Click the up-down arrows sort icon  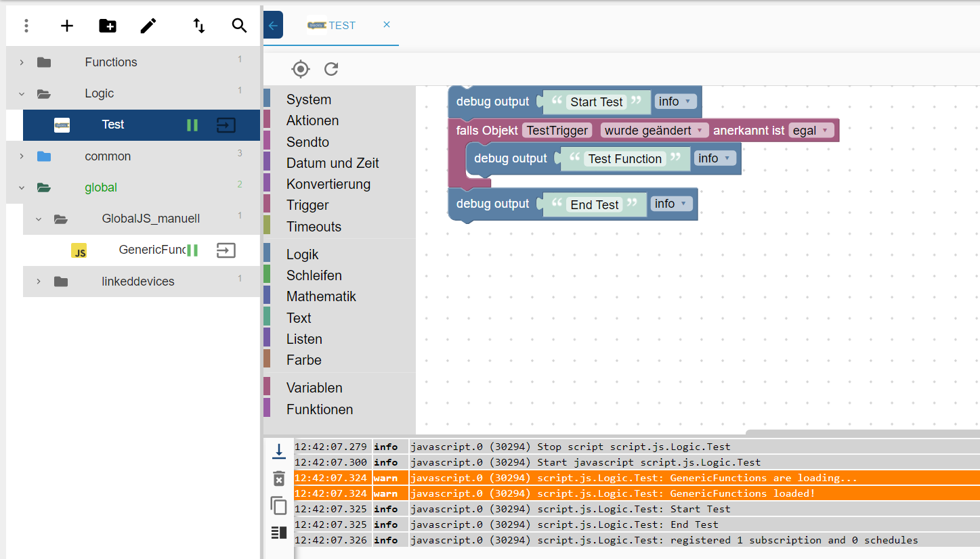click(x=199, y=26)
